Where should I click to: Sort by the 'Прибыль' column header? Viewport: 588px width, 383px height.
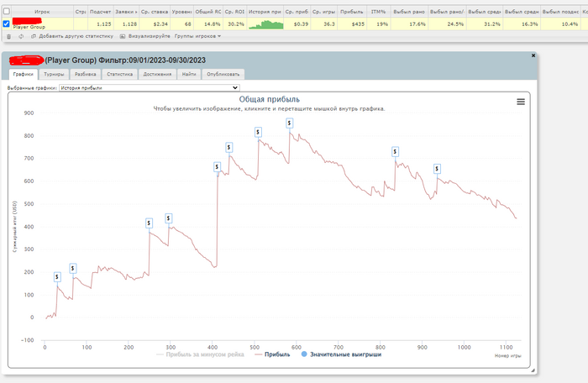tap(352, 12)
